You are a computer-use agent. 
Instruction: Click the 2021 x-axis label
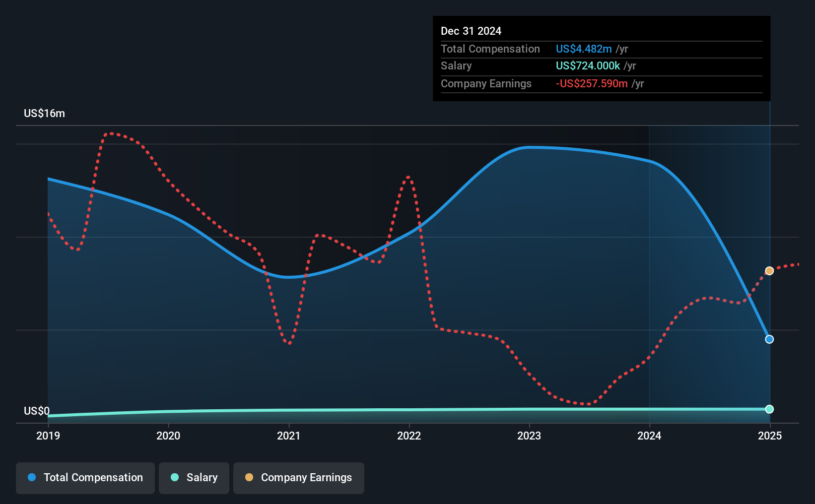pyautogui.click(x=289, y=436)
